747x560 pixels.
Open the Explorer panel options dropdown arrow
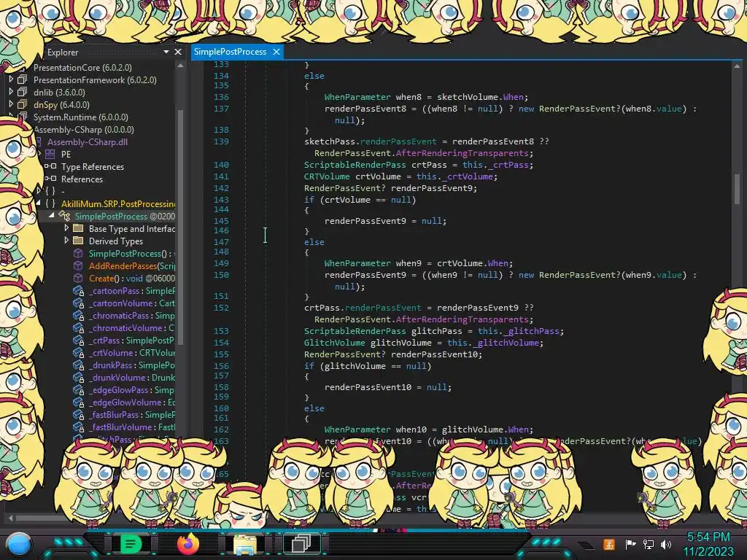166,52
